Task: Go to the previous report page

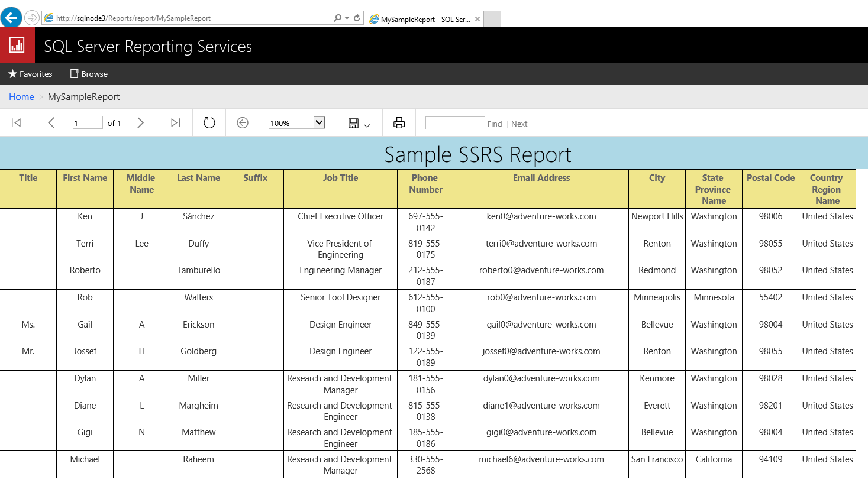Action: (51, 123)
